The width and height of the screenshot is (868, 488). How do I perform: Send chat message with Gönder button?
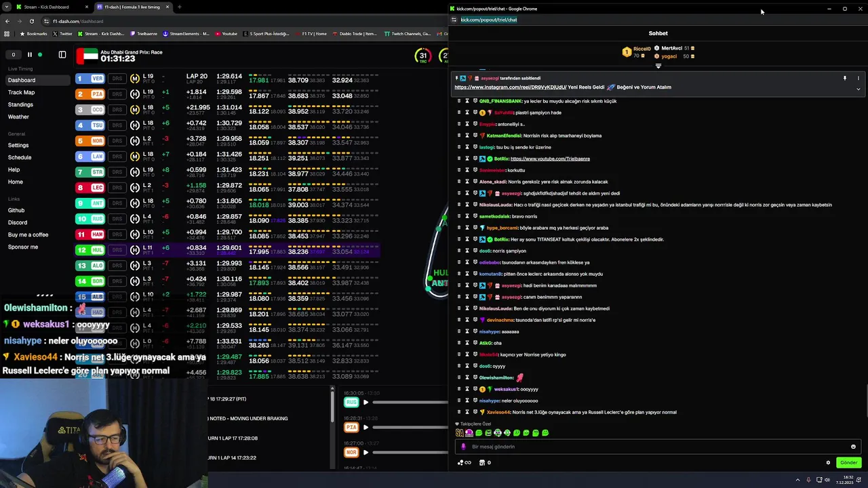point(848,463)
